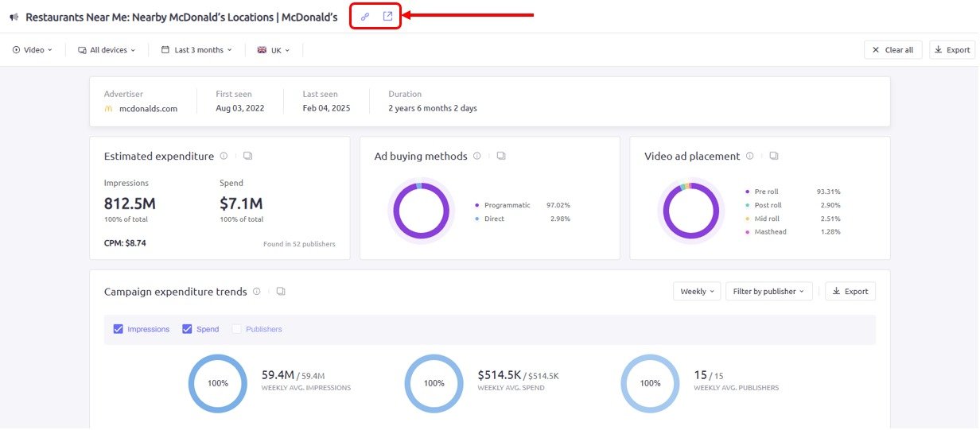Enable the Publishers checkbox

pyautogui.click(x=237, y=329)
